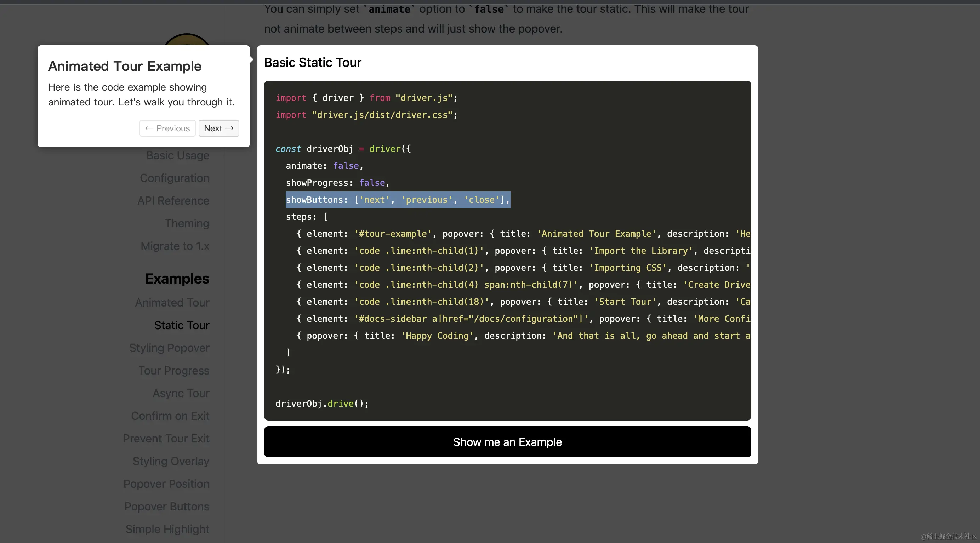This screenshot has height=543, width=980.
Task: Select the Static Tour example in the sidebar
Action: (182, 325)
